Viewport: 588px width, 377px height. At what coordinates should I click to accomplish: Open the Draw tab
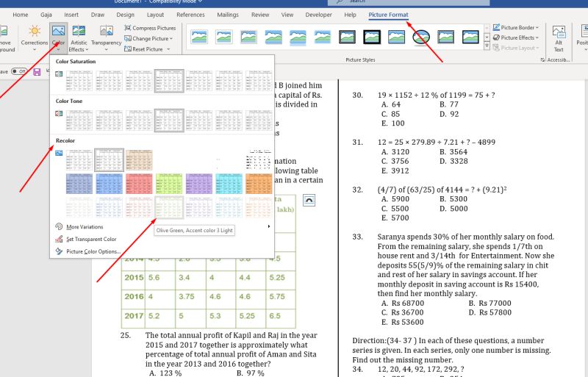click(x=98, y=15)
